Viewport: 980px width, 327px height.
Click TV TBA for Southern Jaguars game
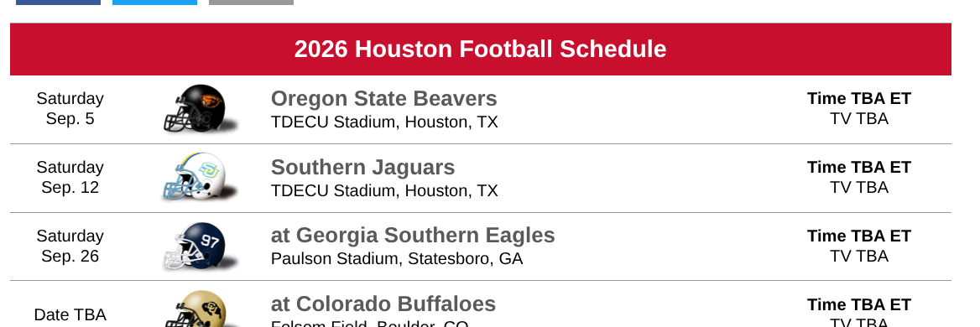coord(858,187)
